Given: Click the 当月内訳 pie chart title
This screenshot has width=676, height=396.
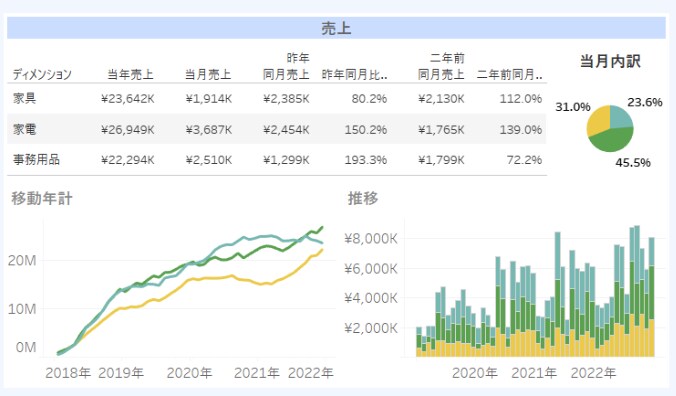Looking at the screenshot, I should [x=610, y=61].
